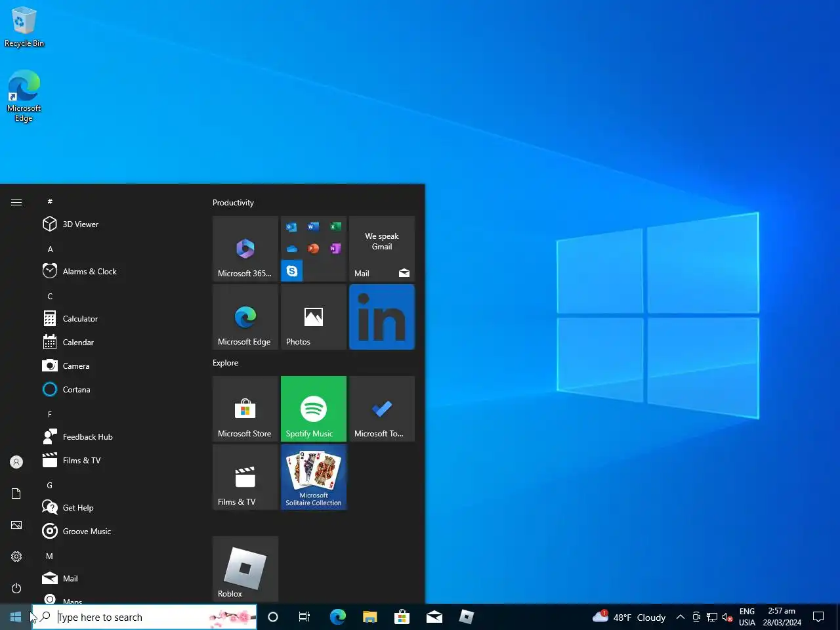Launch the Spotify Music tile
This screenshot has height=630, width=840.
pyautogui.click(x=314, y=409)
